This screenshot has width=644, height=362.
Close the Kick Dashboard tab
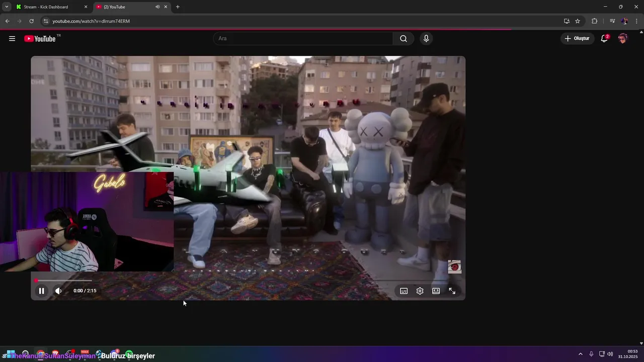[x=86, y=7]
